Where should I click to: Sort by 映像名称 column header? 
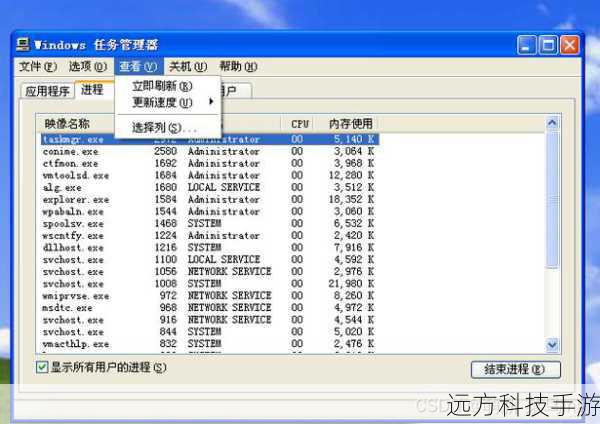pyautogui.click(x=77, y=124)
